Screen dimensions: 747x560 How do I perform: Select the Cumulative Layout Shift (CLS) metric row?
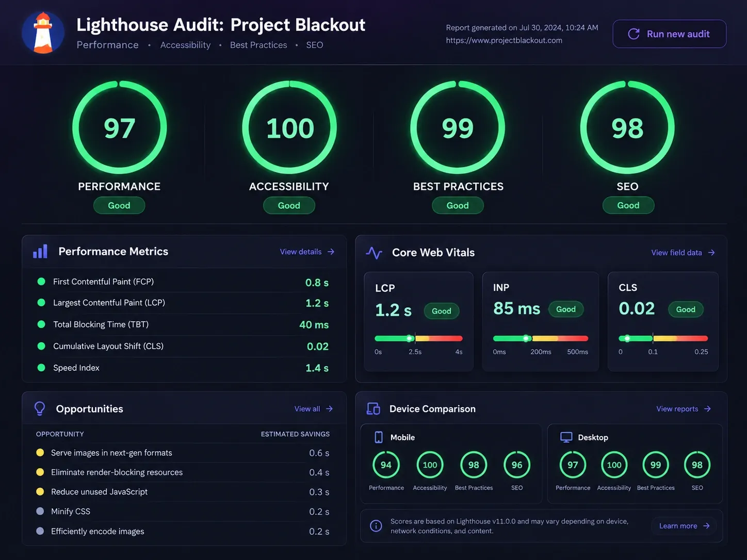click(184, 347)
